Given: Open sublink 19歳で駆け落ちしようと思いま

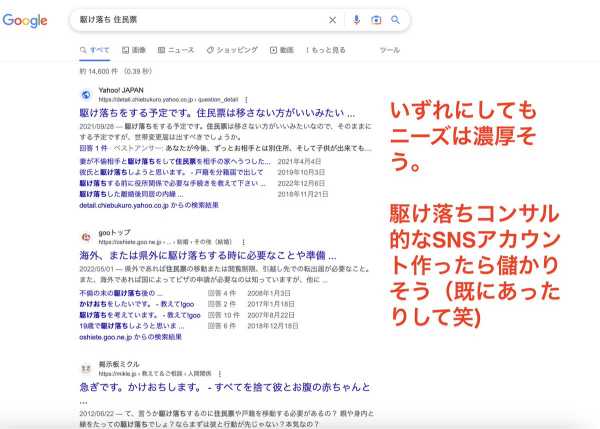Looking at the screenshot, I should point(132,326).
